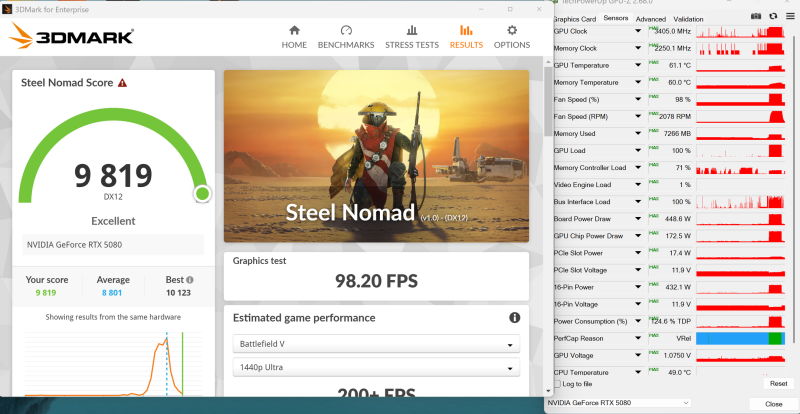
Task: Click the 448.6 W Board Power Draw value
Action: click(679, 219)
